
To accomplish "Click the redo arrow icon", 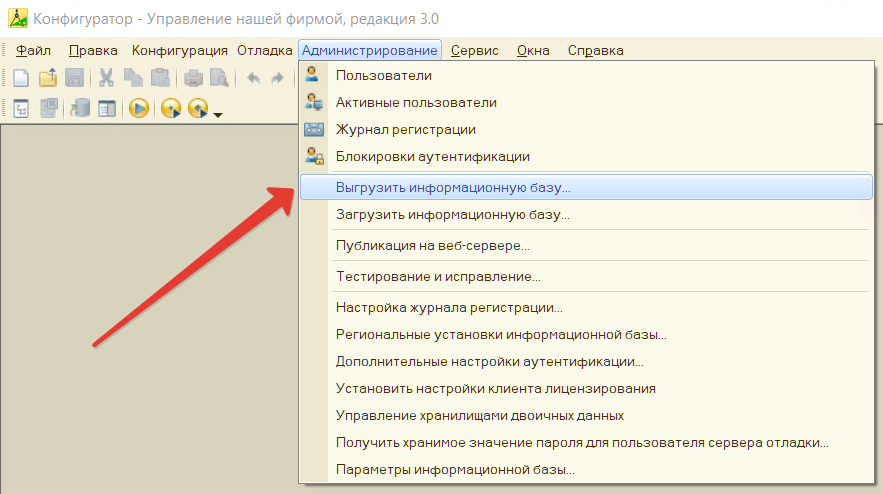I will tap(277, 78).
